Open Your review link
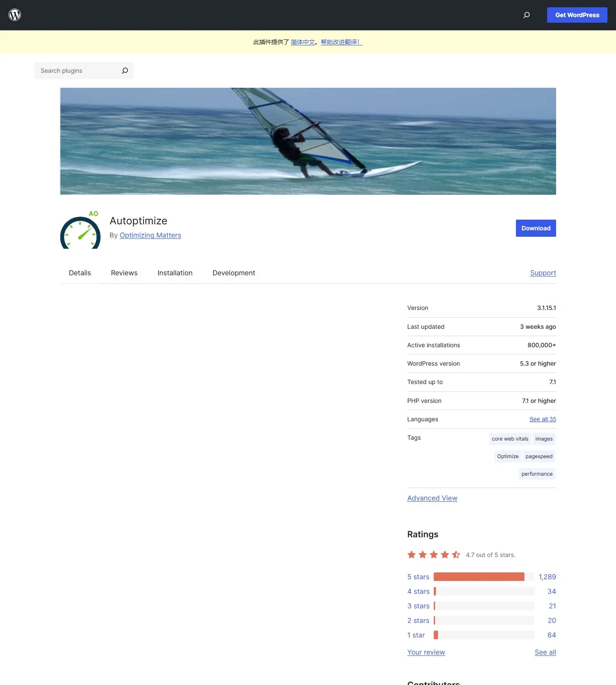Image resolution: width=616 pixels, height=685 pixels. click(426, 652)
